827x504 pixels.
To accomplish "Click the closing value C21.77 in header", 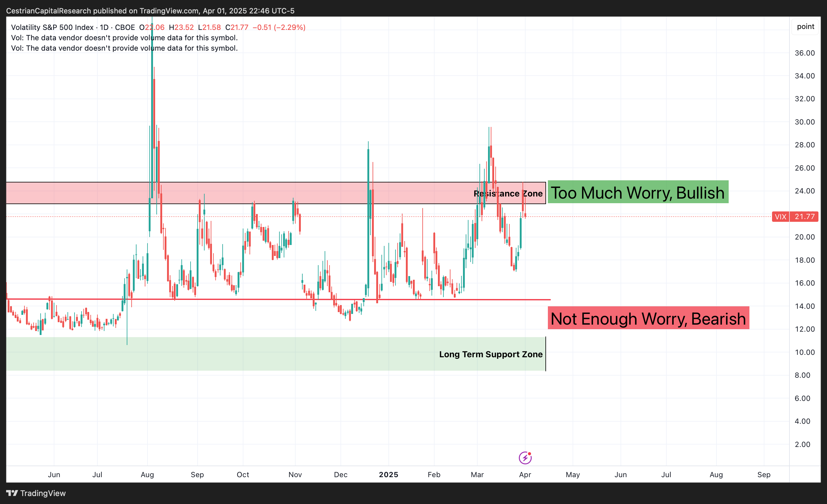I will pyautogui.click(x=237, y=27).
